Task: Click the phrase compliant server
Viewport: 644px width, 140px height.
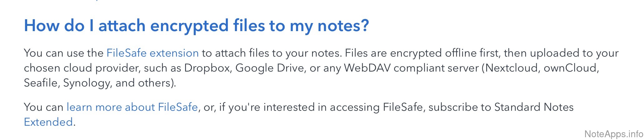Action: (436, 68)
